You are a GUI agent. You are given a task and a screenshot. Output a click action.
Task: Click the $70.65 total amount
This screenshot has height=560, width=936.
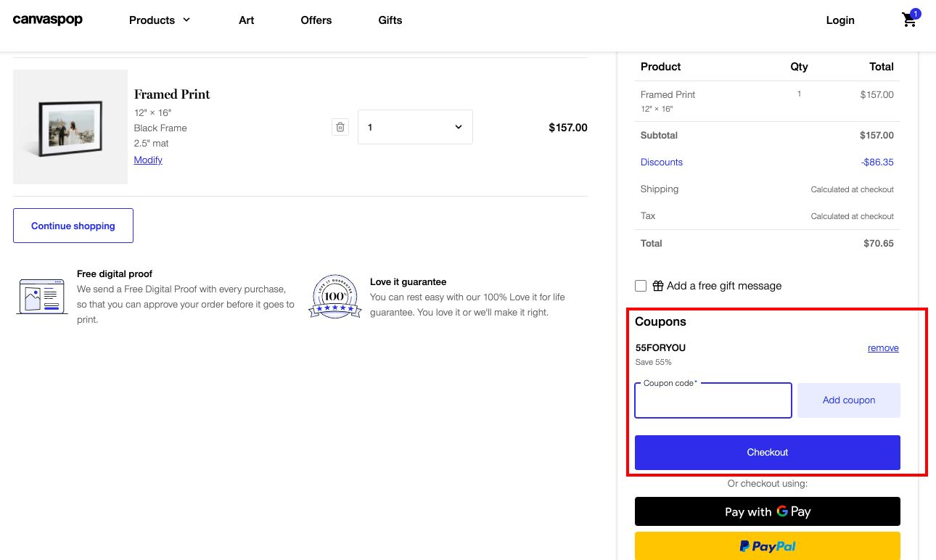pyautogui.click(x=879, y=244)
